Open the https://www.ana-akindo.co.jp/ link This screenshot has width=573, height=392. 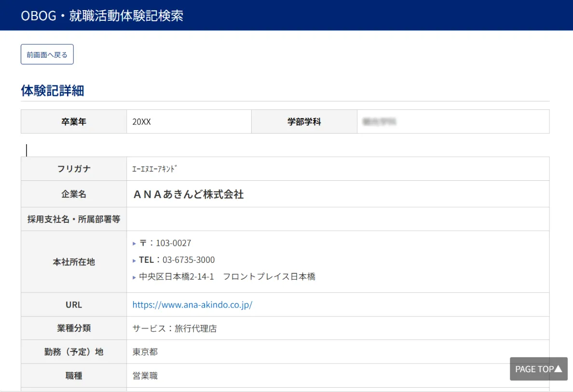pyautogui.click(x=192, y=305)
